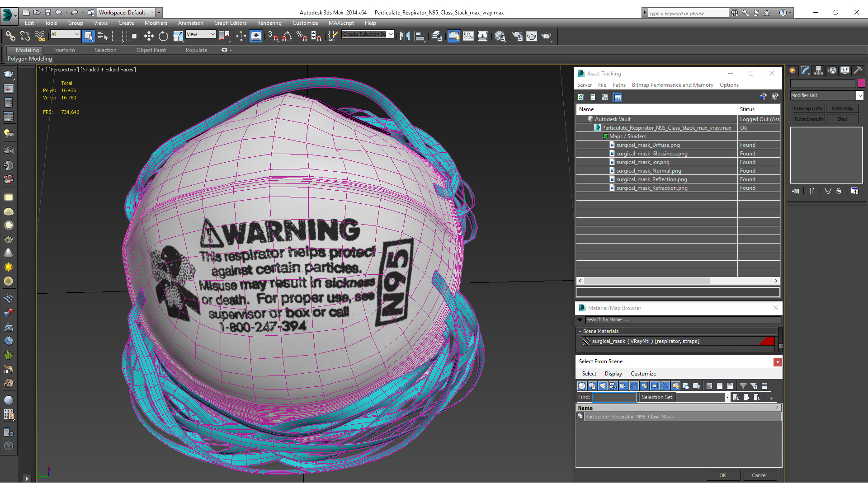Collapse the Scene Materials group
Viewport: 868px width, 488px height.
(x=580, y=331)
